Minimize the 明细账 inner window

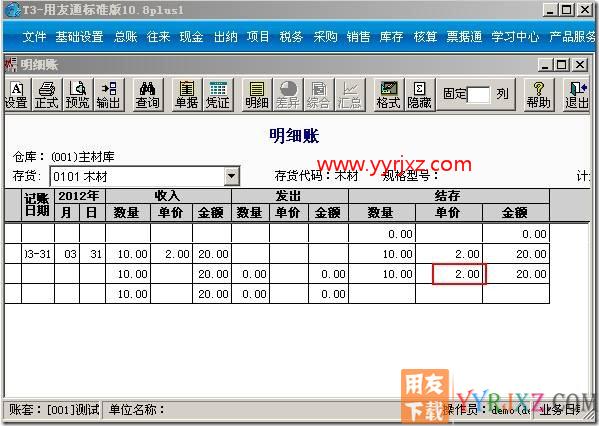[545, 65]
